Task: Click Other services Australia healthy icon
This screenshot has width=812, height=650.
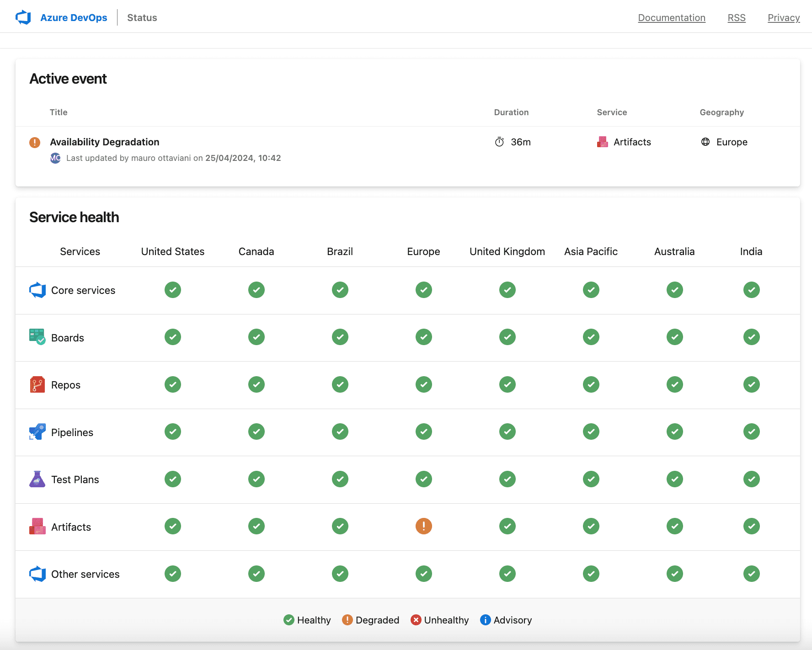Action: (675, 574)
